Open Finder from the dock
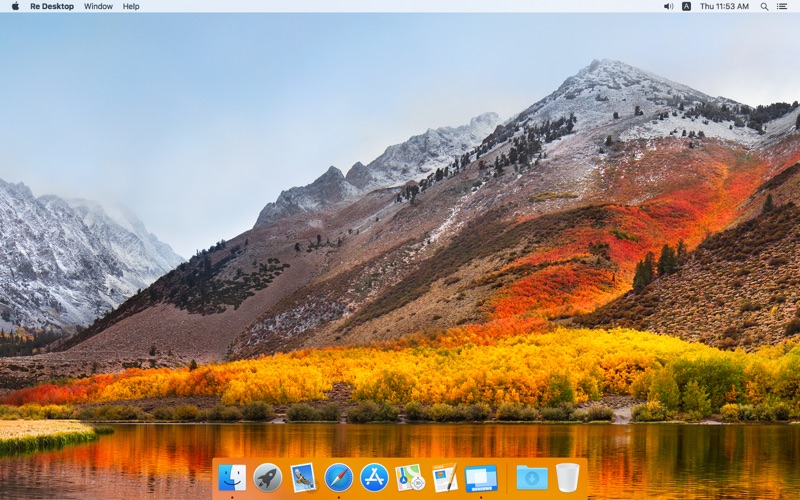 click(x=232, y=478)
